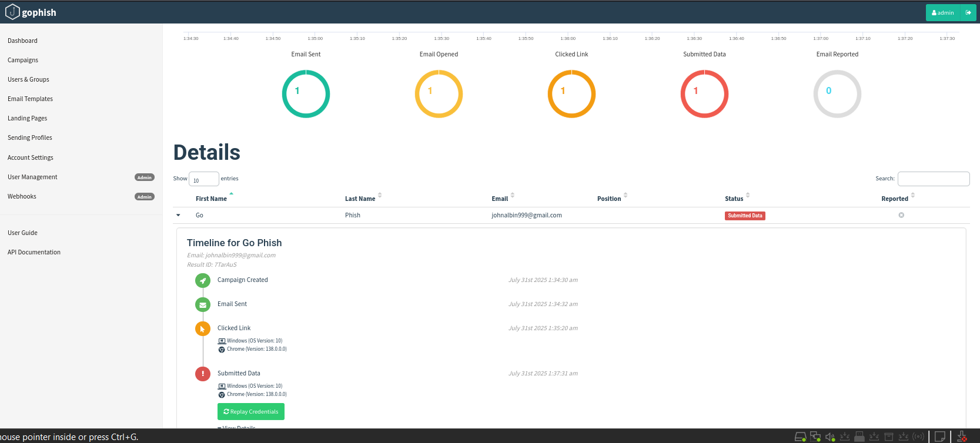Open Users & Groups page
The image size is (980, 443).
(28, 79)
